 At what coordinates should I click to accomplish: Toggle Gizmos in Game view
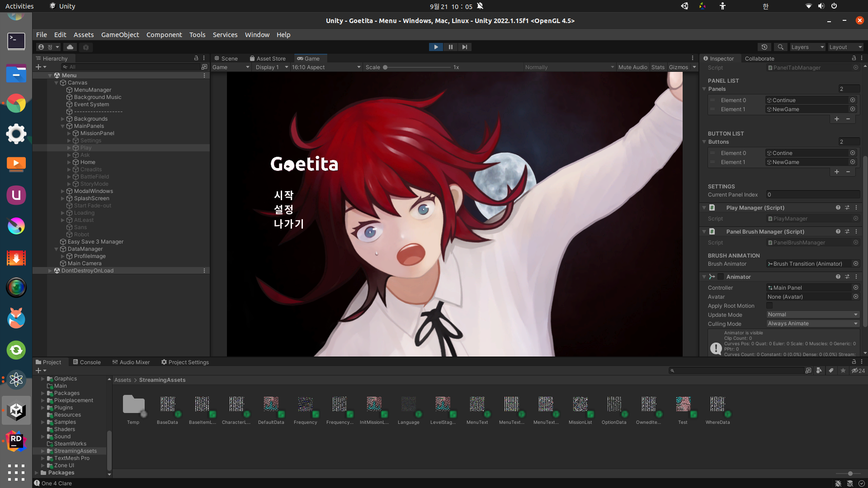(x=678, y=67)
